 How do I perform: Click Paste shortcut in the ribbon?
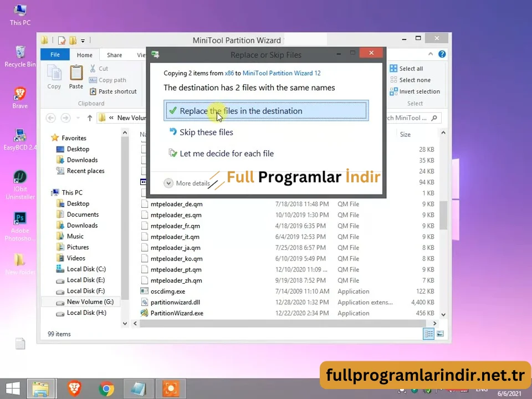click(x=113, y=91)
